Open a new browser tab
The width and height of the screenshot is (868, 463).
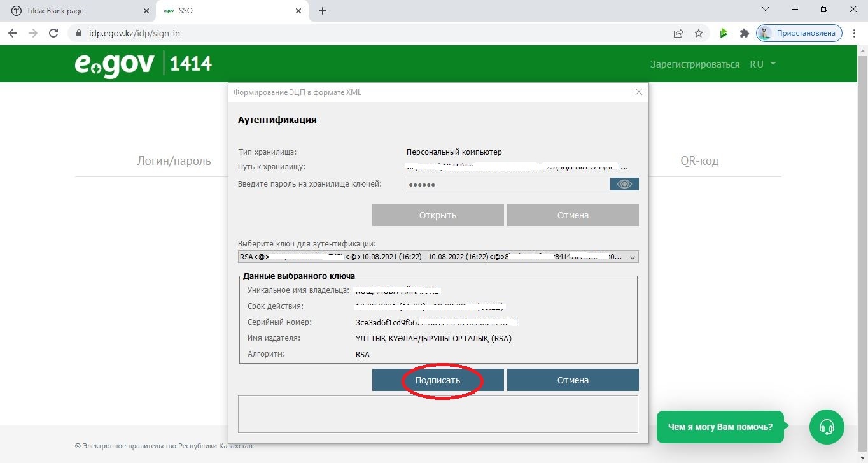point(323,11)
